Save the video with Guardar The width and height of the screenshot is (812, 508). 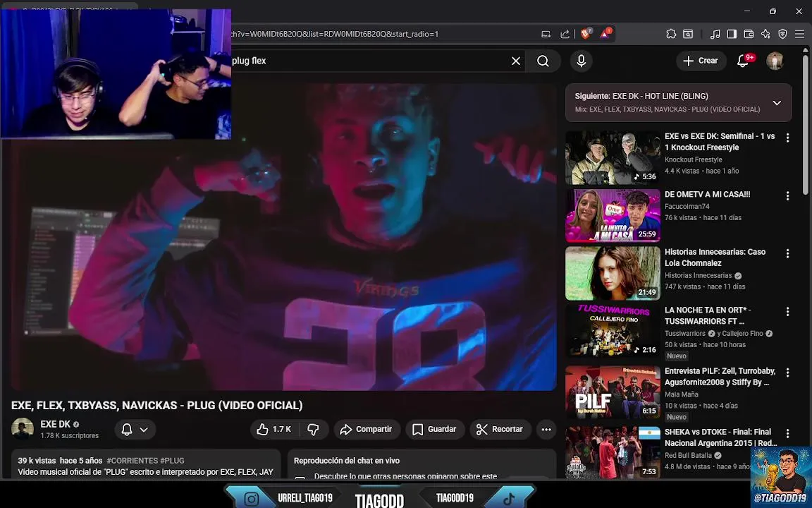click(434, 429)
